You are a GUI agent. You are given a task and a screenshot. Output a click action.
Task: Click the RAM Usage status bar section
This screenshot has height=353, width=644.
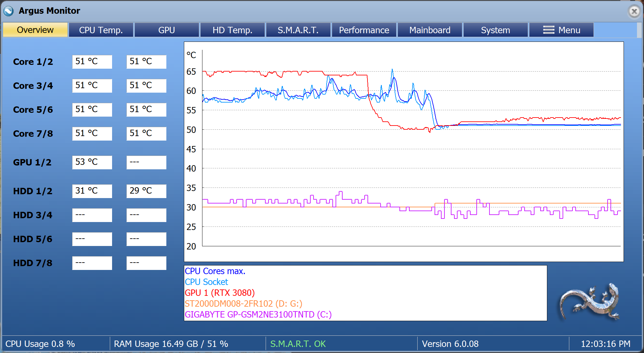pos(171,344)
